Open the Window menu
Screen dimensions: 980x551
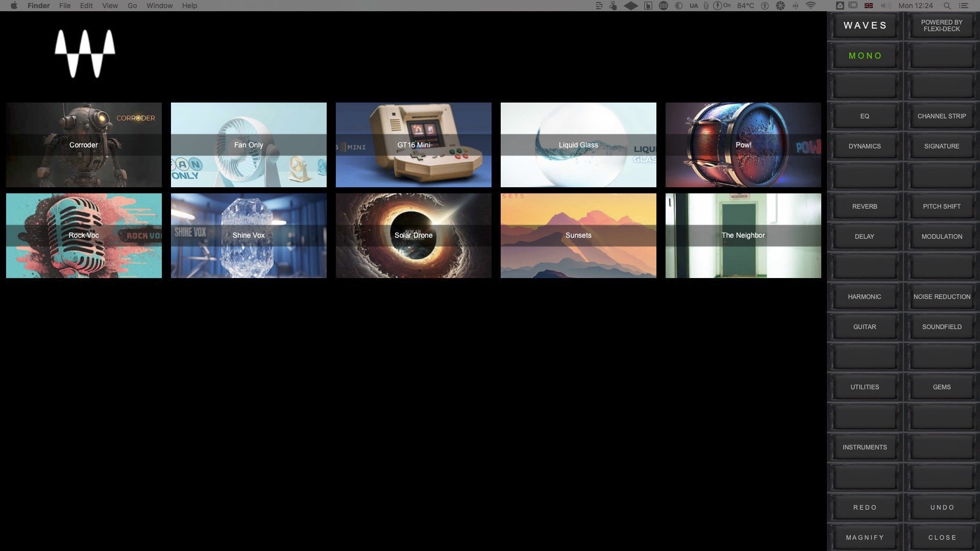click(x=159, y=6)
